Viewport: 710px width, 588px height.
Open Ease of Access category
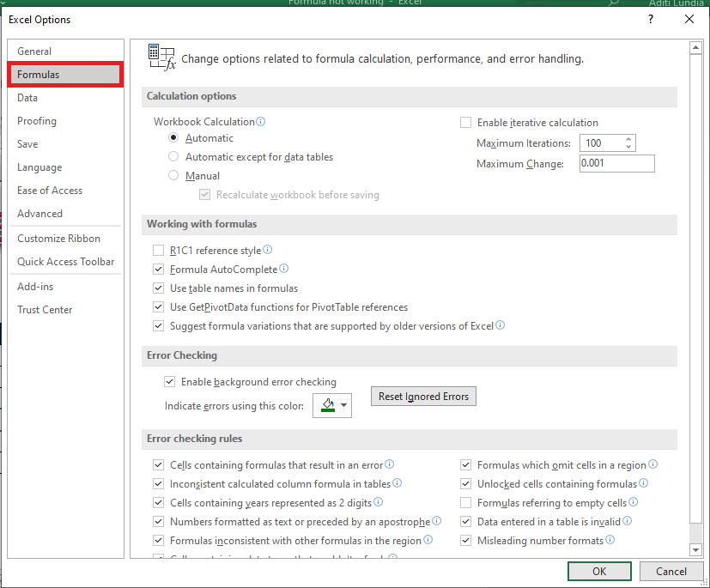point(65,190)
